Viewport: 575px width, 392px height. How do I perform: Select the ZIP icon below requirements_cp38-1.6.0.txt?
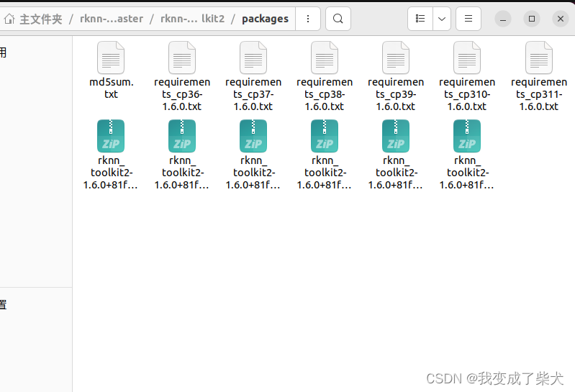coord(324,136)
